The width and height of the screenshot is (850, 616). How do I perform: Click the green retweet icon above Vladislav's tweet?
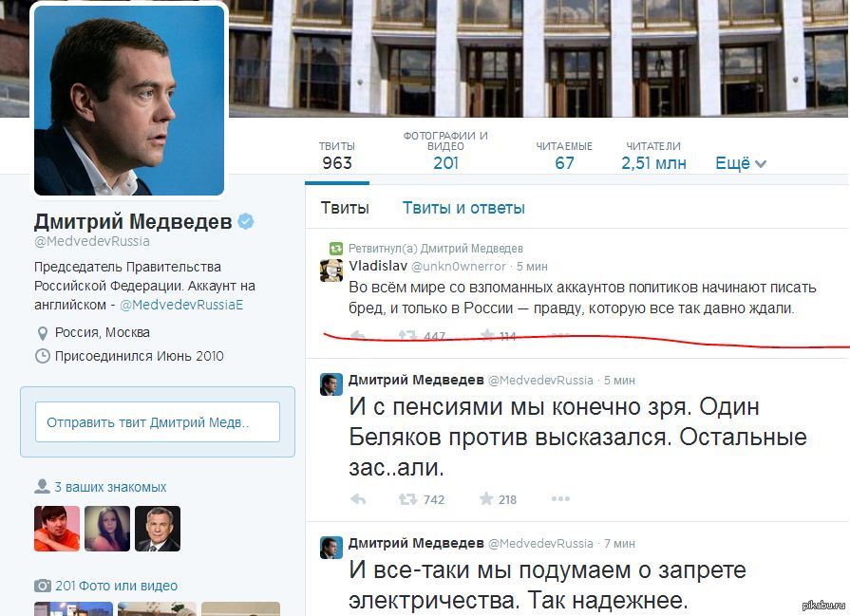pos(336,249)
